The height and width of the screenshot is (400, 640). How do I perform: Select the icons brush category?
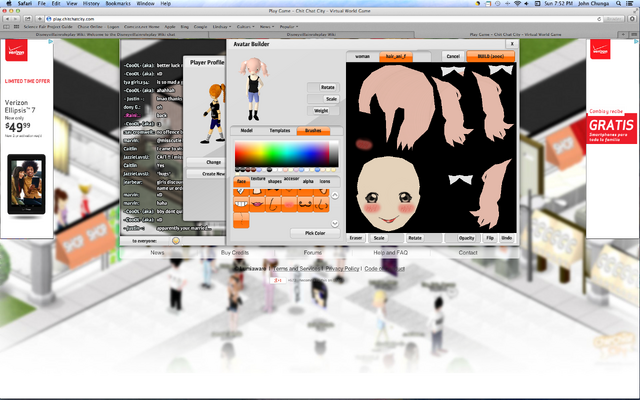325,181
